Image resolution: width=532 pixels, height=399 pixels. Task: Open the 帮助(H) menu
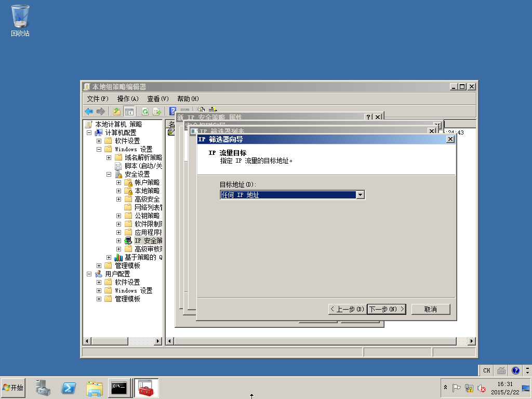(188, 99)
